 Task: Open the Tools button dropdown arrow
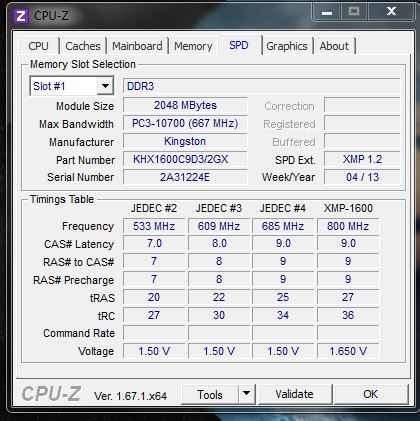[246, 394]
